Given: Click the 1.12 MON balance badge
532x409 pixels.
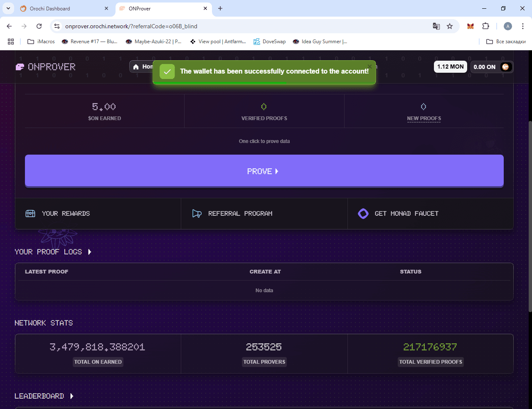Looking at the screenshot, I should coord(451,67).
